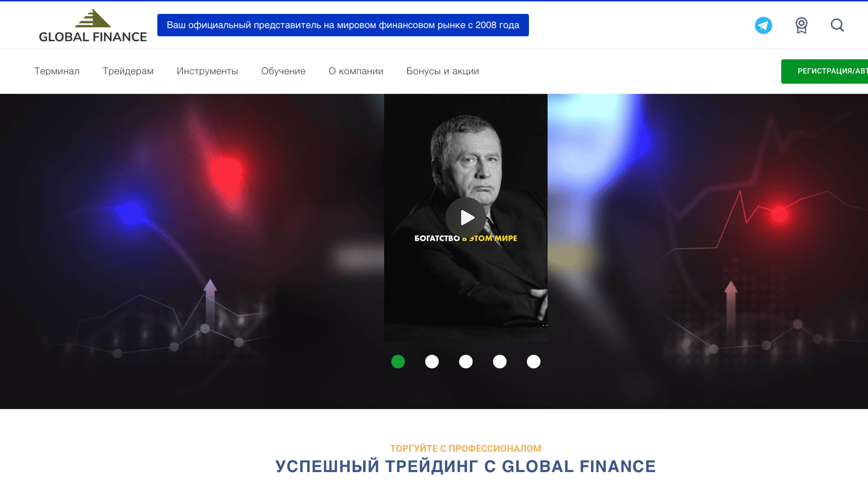Screen dimensions: 868x488
Task: Open the Telegram channel icon
Action: (763, 25)
